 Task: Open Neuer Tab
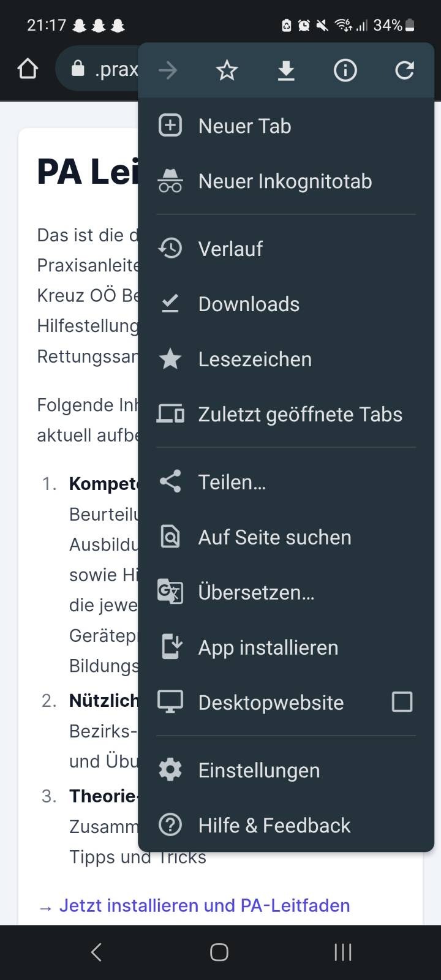tap(244, 126)
